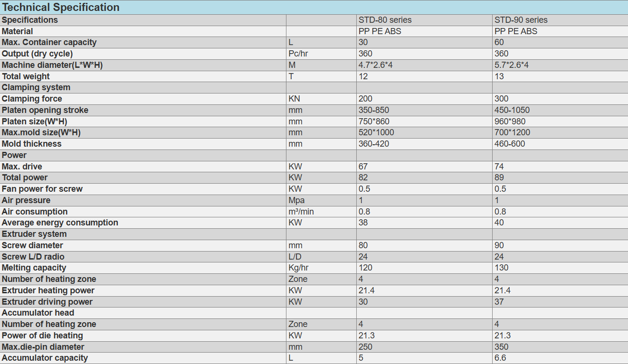The image size is (628, 364).
Task: Select the STD-80 series column header
Action: (x=385, y=20)
